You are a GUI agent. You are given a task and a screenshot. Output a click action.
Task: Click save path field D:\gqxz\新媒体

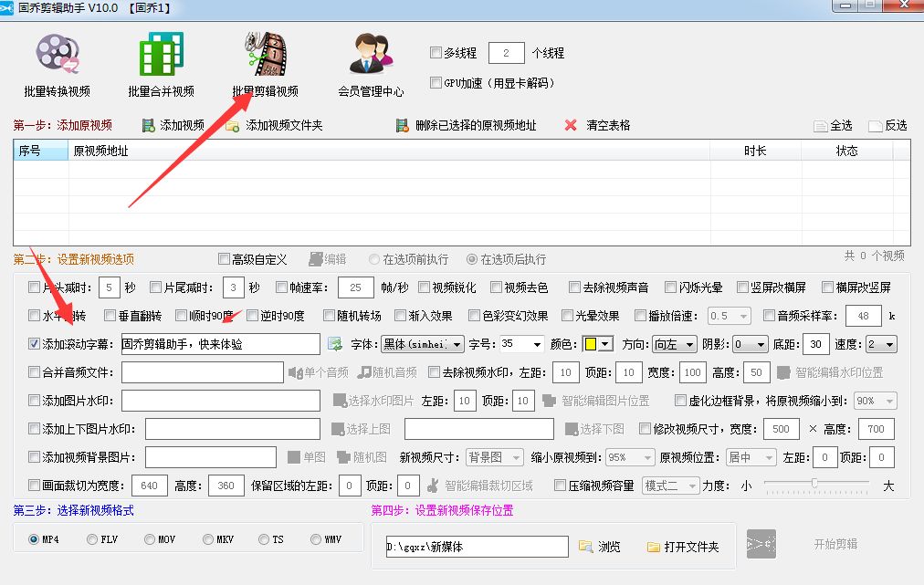[x=477, y=547]
